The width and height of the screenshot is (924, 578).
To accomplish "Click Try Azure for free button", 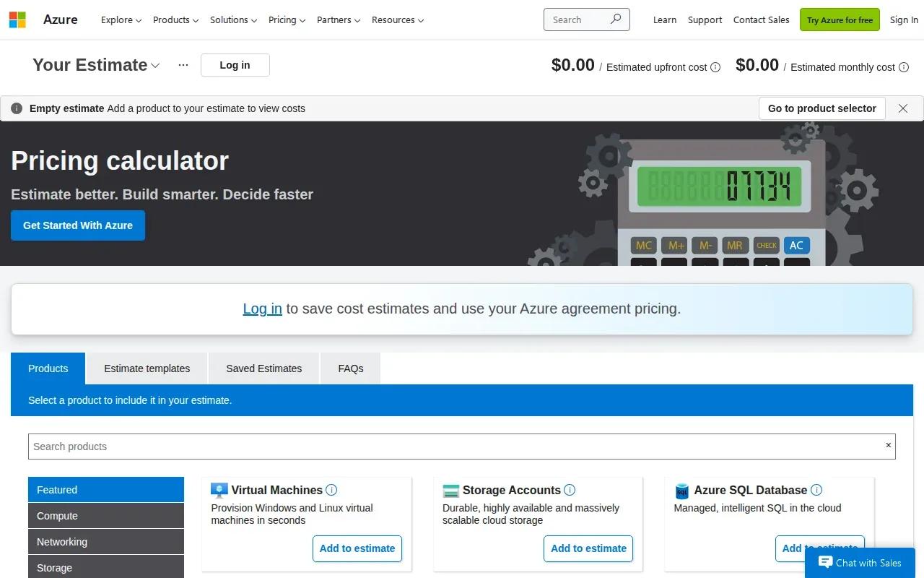I will click(x=840, y=20).
